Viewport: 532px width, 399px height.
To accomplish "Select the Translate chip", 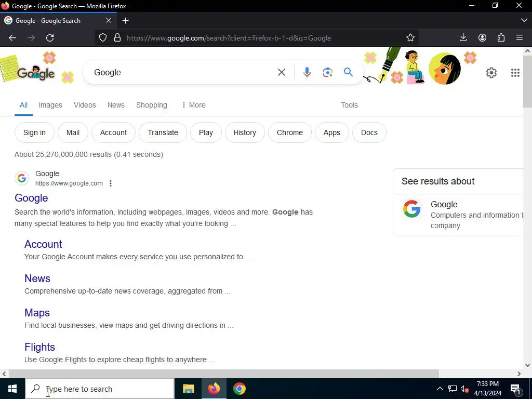I will pos(163,132).
